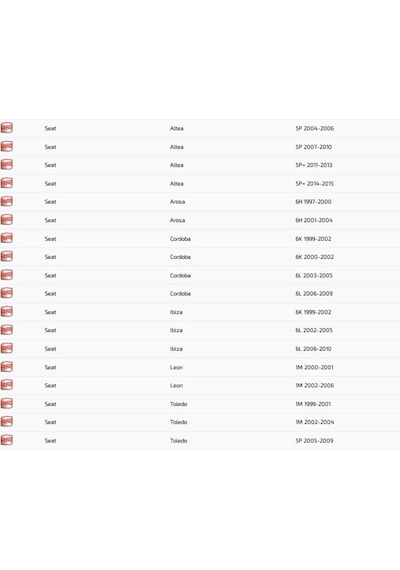This screenshot has width=400, height=570.
Task: Click the Seat logo beside Altea 5P+ 2014-2015
Action: (7, 183)
